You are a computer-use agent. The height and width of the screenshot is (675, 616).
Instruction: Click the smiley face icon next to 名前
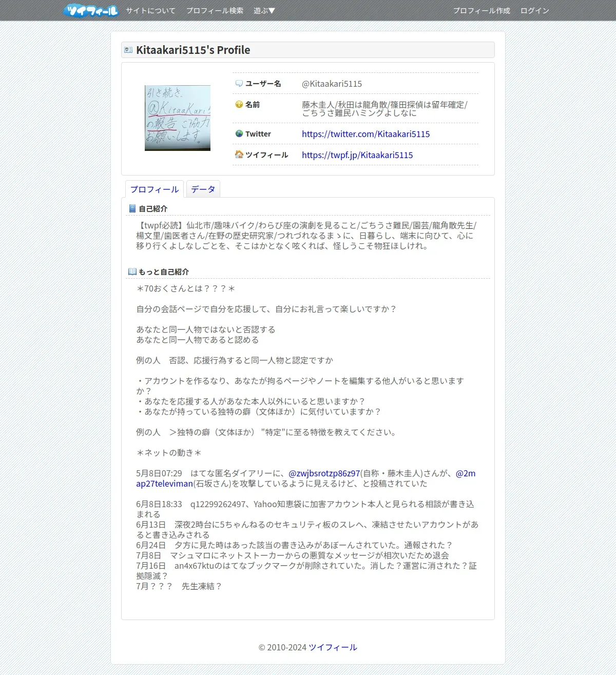tap(239, 104)
